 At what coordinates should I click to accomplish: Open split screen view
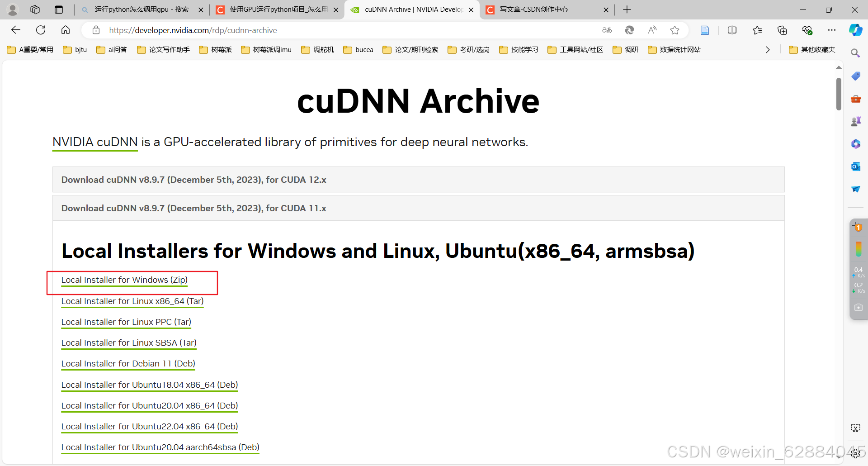[732, 30]
